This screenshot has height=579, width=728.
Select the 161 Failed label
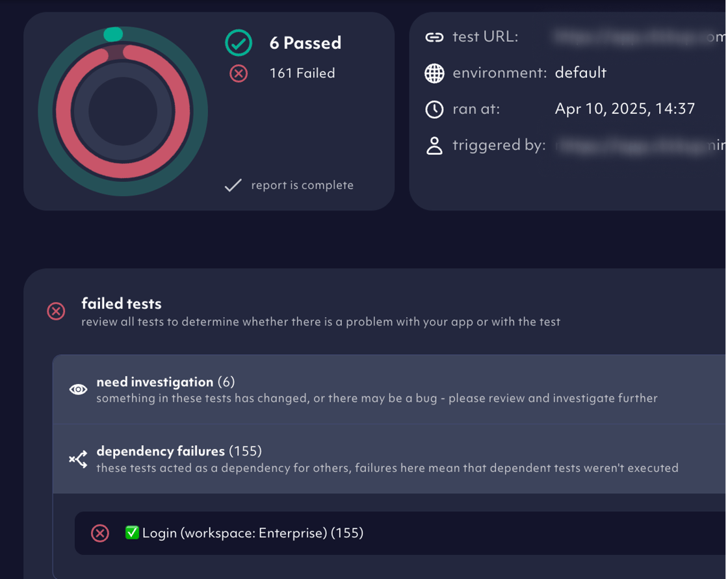click(302, 73)
